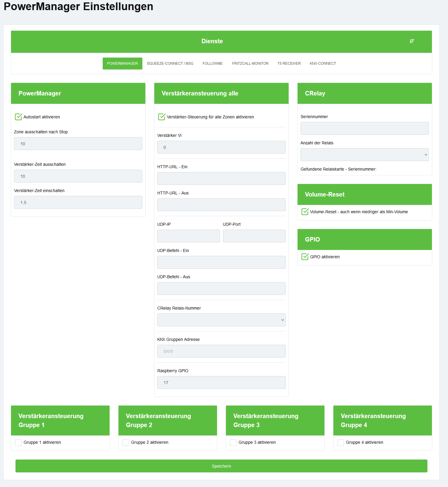Viewport: 448px width, 487px height.
Task: Click the Verstärkeransteuerung Gruppe 4 heading
Action: tap(373, 420)
